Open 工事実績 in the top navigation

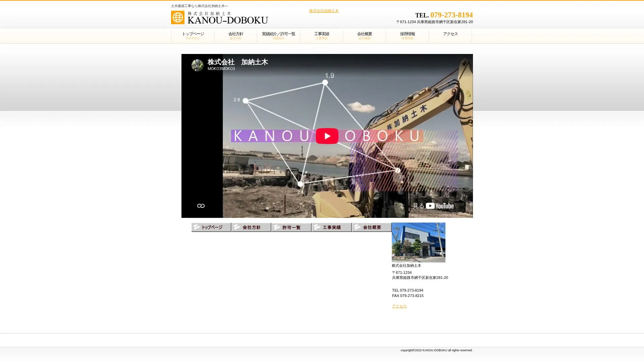(321, 36)
